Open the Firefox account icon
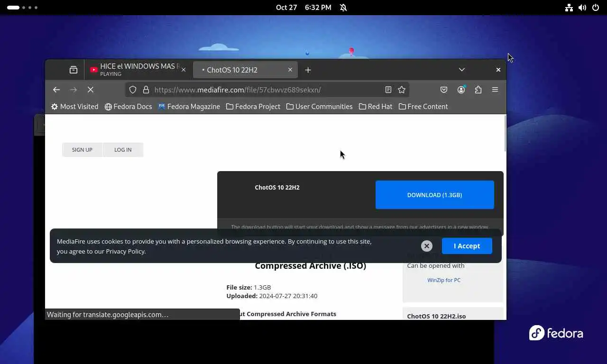The image size is (607, 364). (461, 90)
